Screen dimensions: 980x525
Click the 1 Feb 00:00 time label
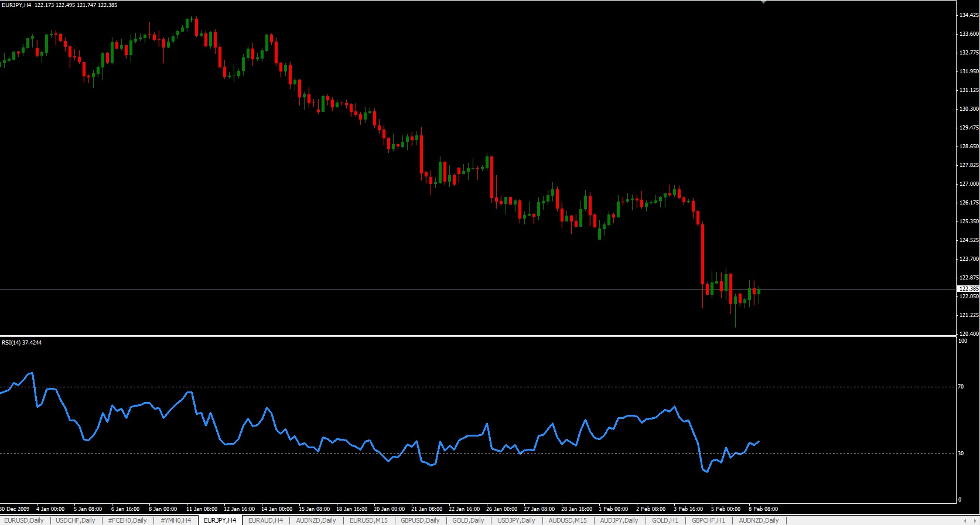[x=613, y=509]
